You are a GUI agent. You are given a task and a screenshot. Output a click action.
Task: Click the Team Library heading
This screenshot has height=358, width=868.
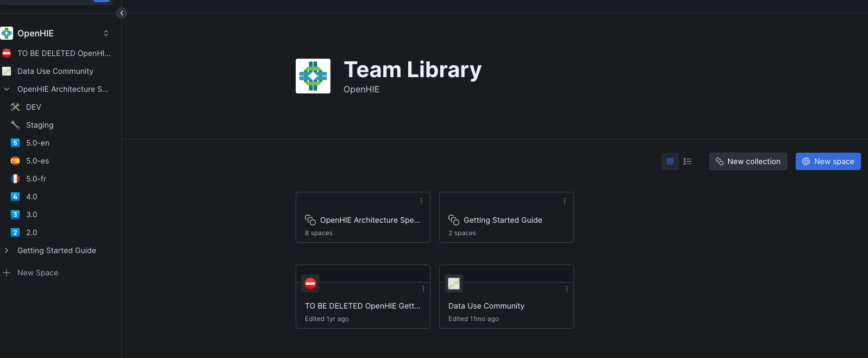coord(413,70)
